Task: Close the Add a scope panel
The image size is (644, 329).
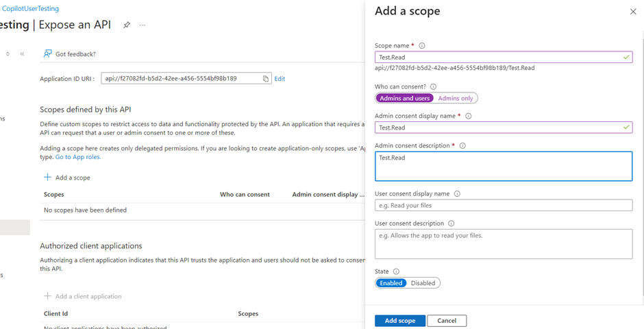Action: coord(632,12)
